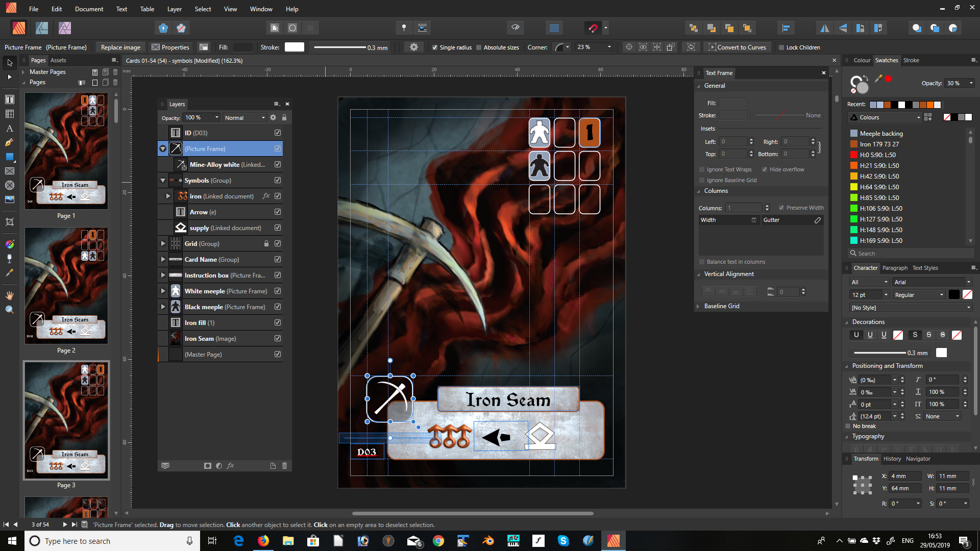
Task: Select the Rectangle shape tool
Action: coord(10,157)
